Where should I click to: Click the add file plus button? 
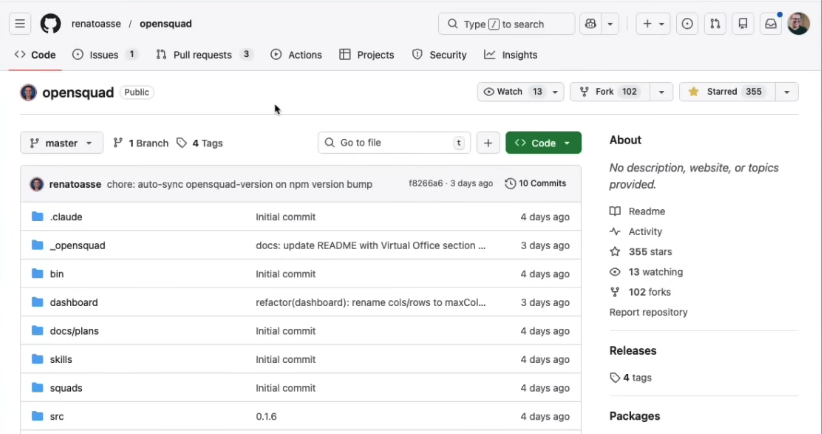coord(488,143)
